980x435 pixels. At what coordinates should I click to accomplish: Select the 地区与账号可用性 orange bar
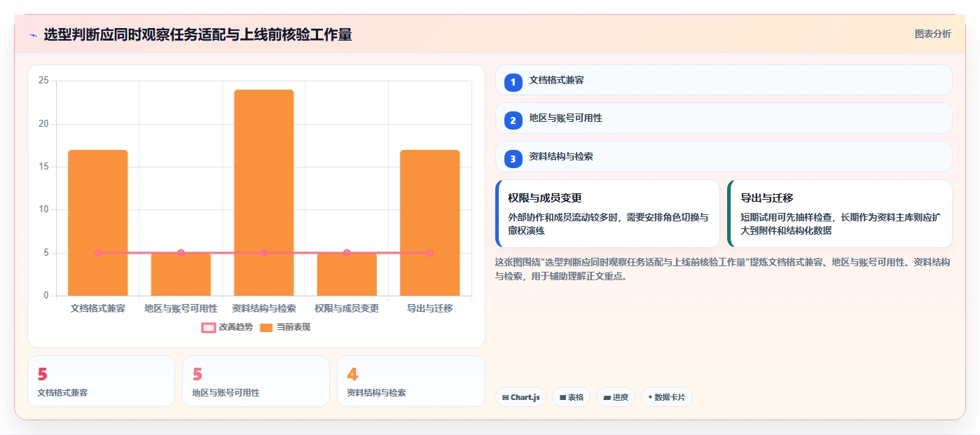pyautogui.click(x=181, y=274)
